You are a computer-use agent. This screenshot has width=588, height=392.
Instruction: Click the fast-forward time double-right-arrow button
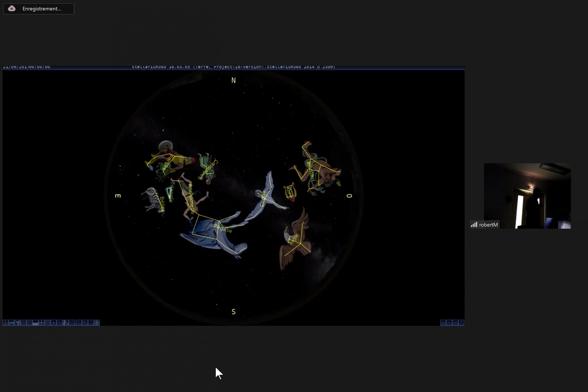coord(455,323)
